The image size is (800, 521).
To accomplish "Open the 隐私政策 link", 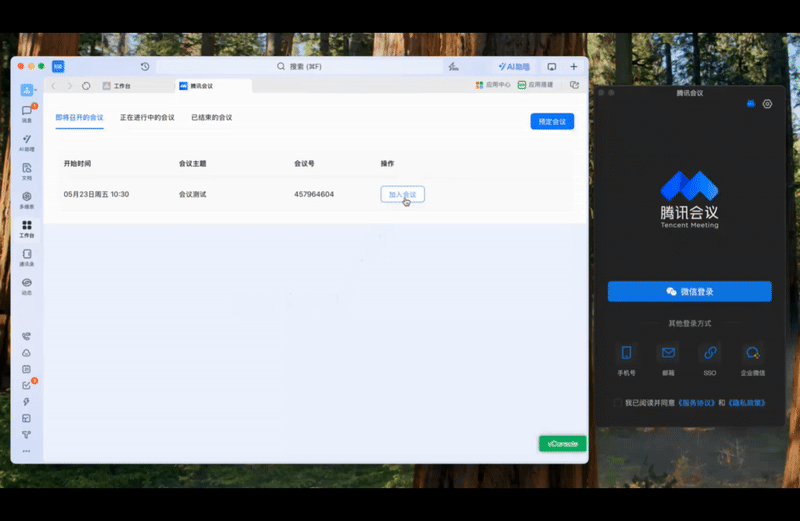I will 746,403.
